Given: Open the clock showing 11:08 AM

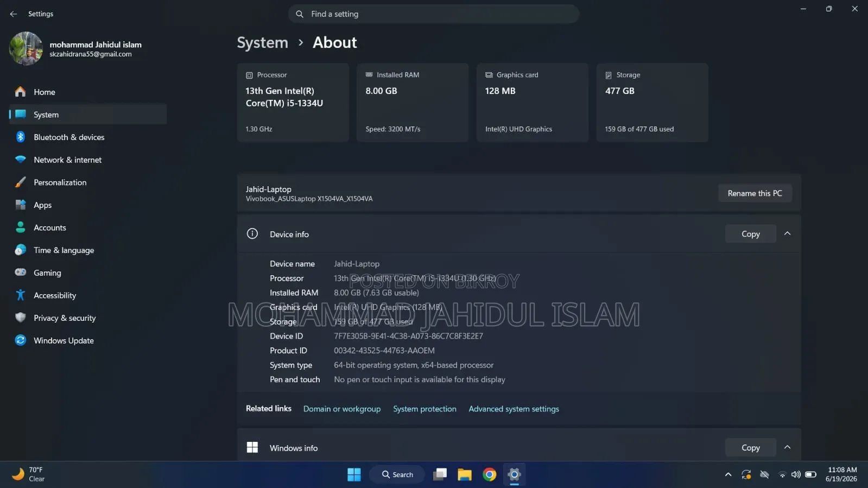Looking at the screenshot, I should point(842,474).
